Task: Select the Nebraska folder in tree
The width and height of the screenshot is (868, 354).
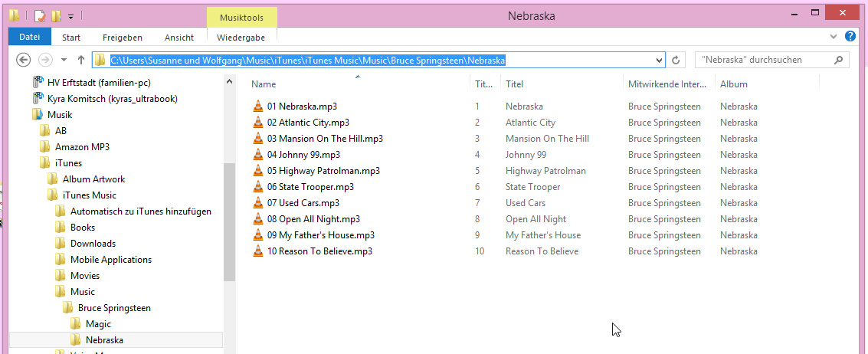Action: [x=104, y=339]
